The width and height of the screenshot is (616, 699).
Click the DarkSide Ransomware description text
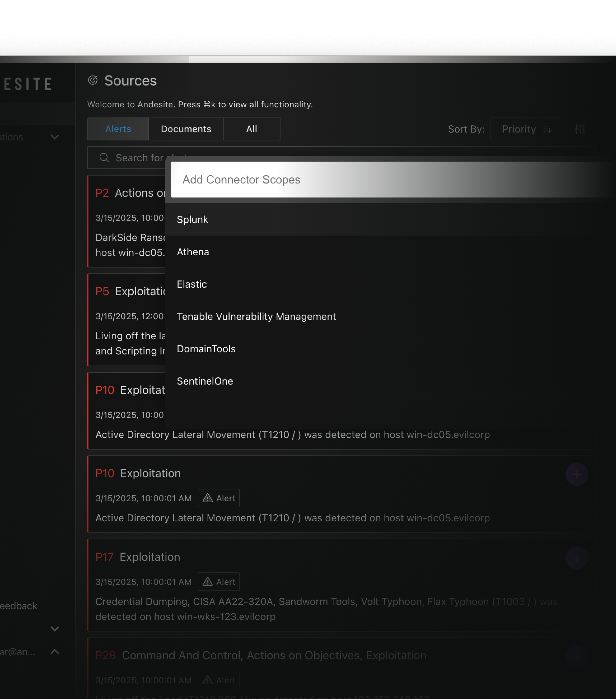(130, 245)
